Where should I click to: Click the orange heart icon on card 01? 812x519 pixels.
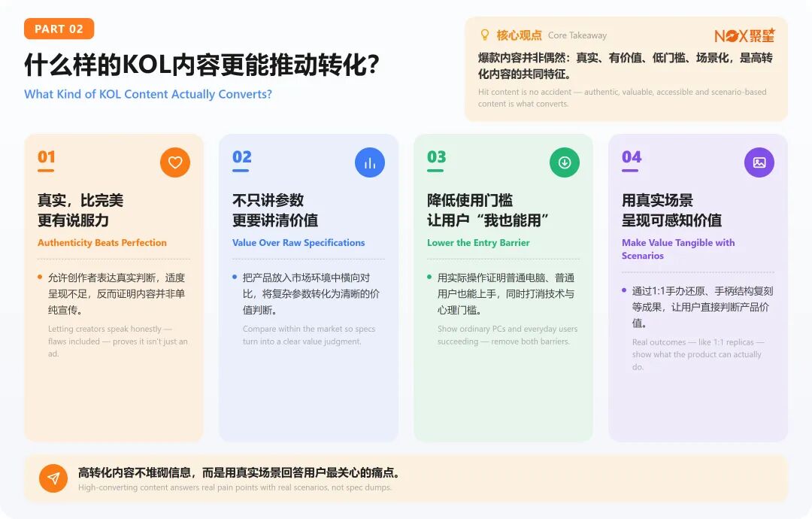pyautogui.click(x=175, y=162)
